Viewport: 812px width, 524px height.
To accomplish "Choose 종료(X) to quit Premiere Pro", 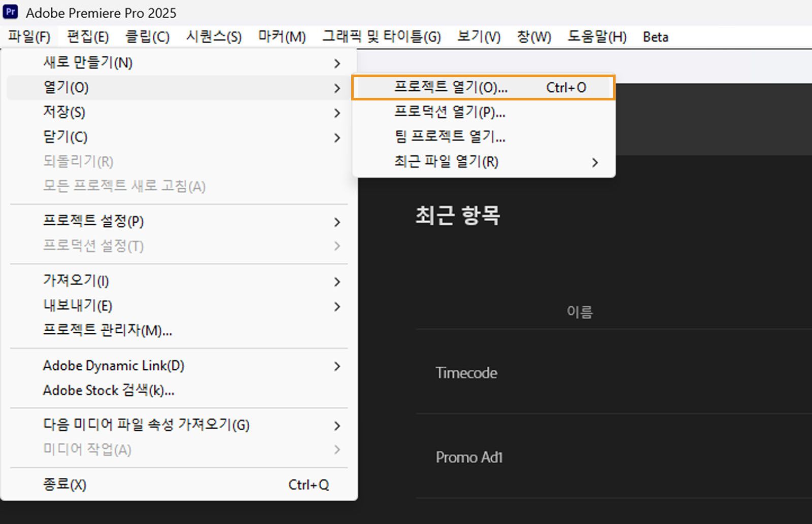I will coord(177,485).
